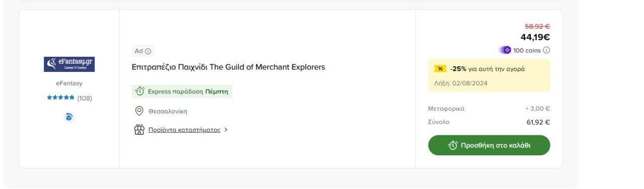Click the purple coins icon

click(505, 50)
